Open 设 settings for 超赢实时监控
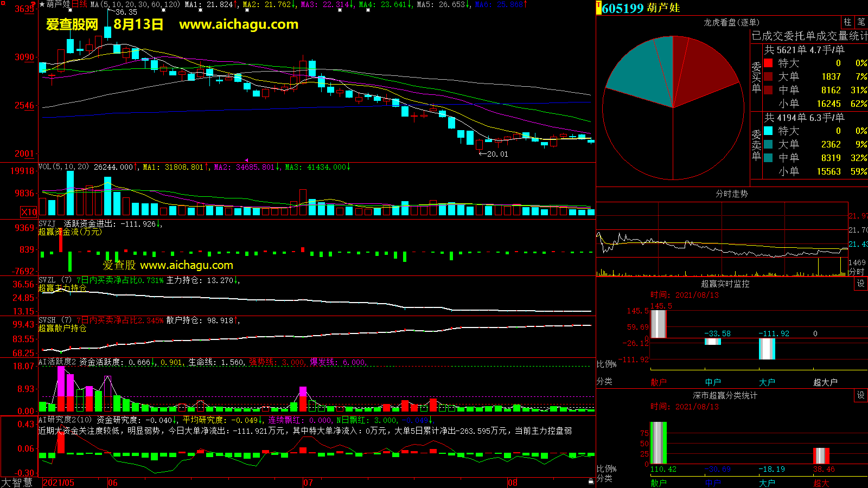868x488 pixels. 860,284
